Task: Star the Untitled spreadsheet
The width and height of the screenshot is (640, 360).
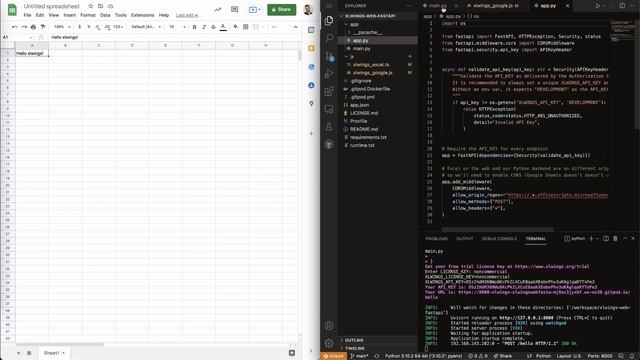Action: (91, 6)
